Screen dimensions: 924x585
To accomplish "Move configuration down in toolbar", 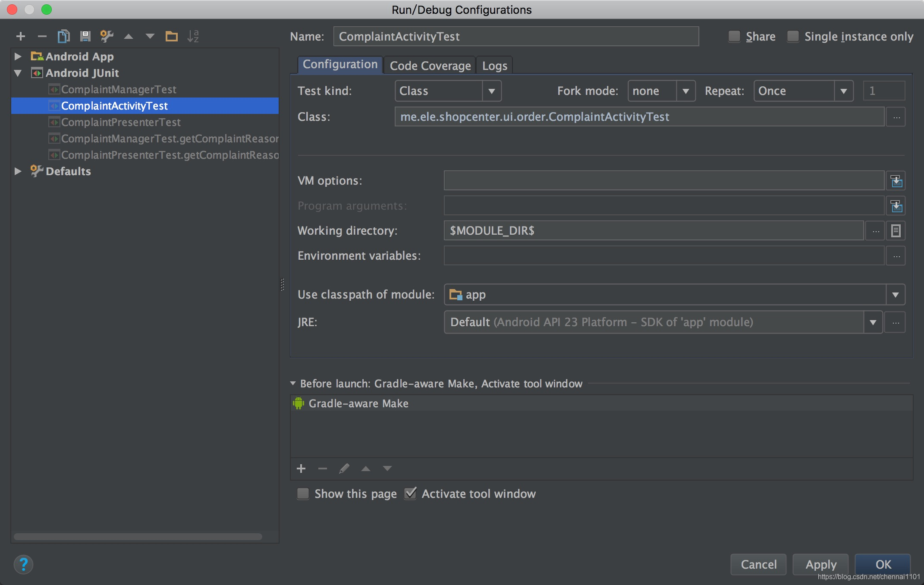I will 150,36.
